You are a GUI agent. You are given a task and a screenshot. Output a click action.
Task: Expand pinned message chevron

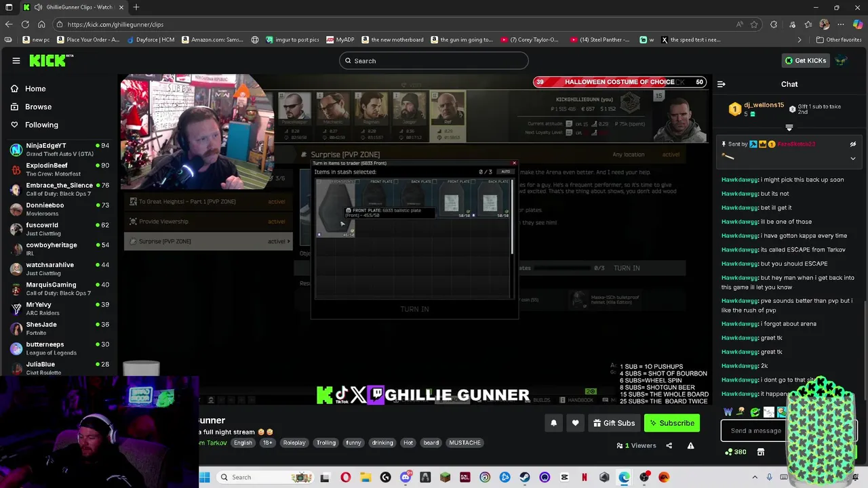point(853,158)
